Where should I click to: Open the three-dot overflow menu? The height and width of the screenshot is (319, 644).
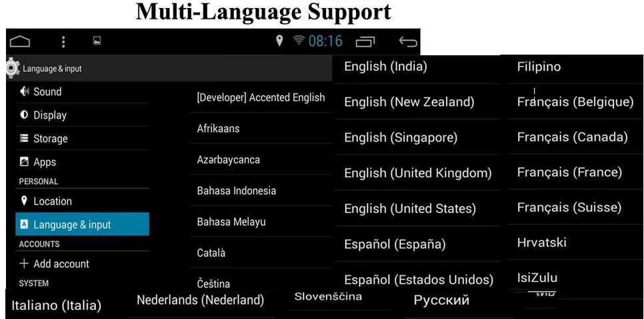(x=63, y=41)
